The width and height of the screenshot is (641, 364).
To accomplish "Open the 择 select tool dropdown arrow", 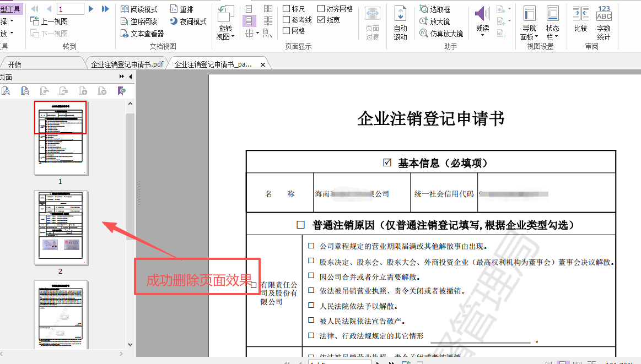I will 12,21.
